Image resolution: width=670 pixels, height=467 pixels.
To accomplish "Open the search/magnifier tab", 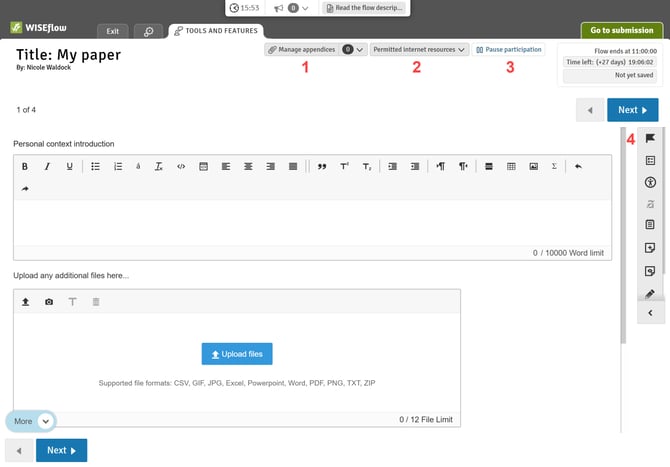I will coord(149,31).
